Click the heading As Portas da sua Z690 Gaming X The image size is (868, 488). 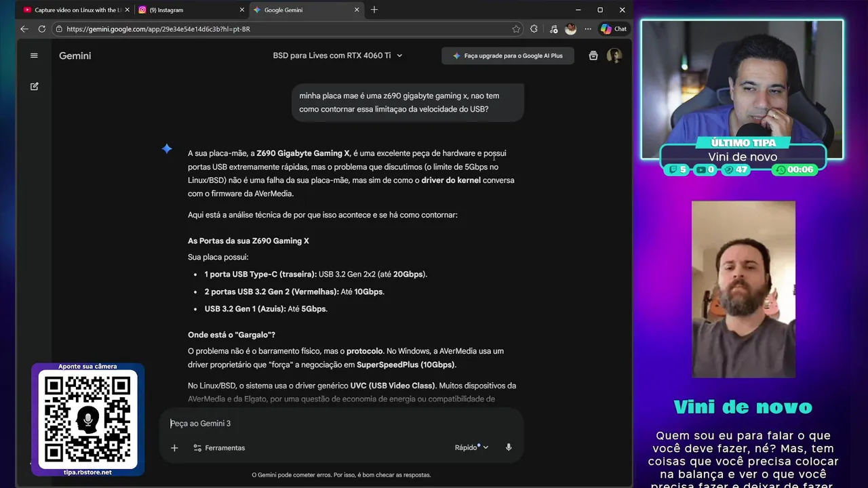(x=248, y=241)
